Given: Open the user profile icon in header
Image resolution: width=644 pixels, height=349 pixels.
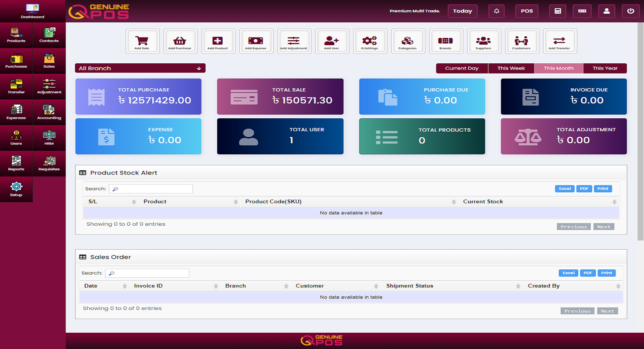Looking at the screenshot, I should click(606, 11).
